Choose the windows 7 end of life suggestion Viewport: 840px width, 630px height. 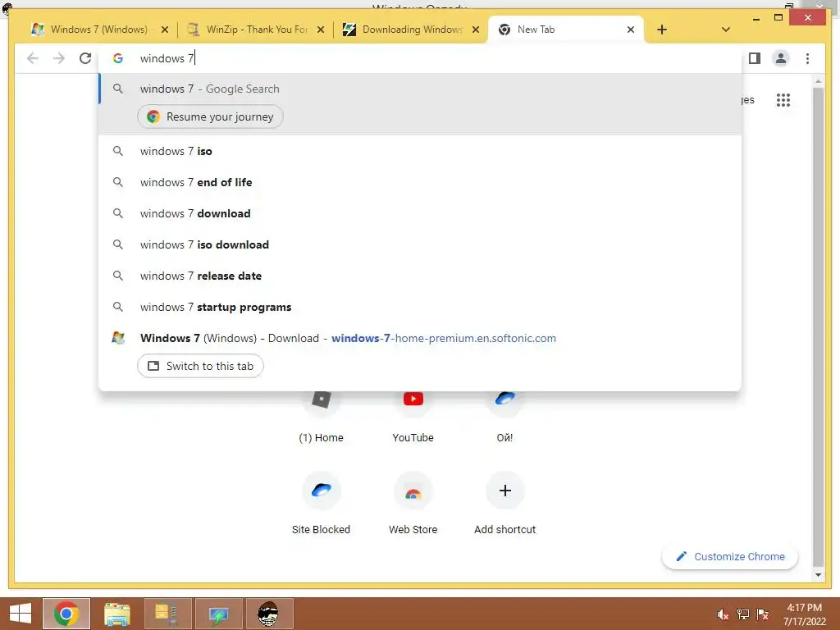coord(420,182)
